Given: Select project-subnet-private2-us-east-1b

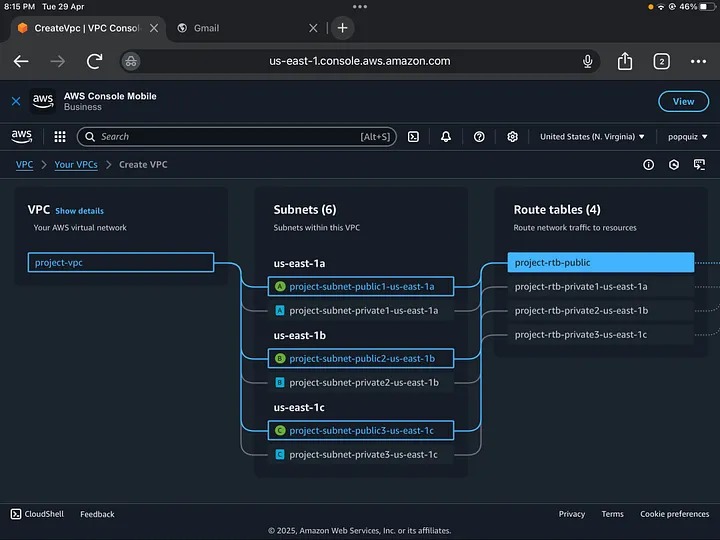Looking at the screenshot, I should (361, 382).
